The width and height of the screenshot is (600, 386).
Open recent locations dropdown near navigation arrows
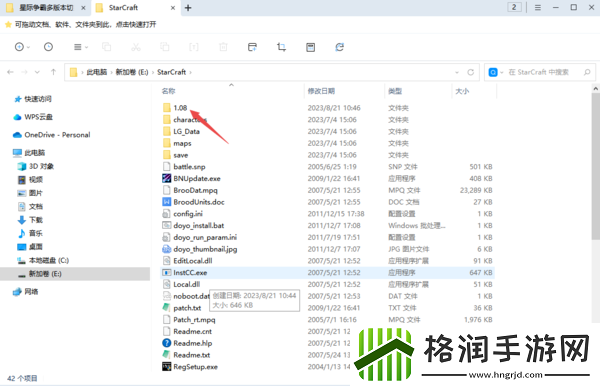point(37,72)
